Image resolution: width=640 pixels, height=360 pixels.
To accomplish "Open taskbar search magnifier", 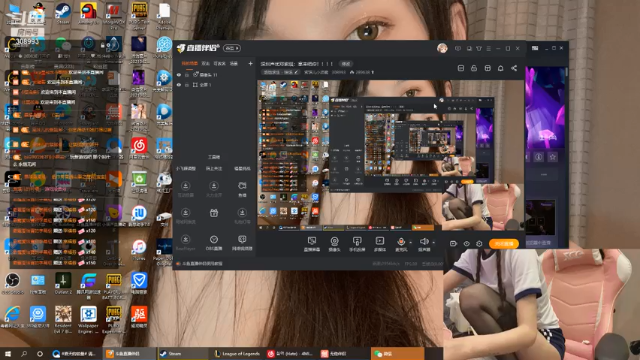I will (x=24, y=354).
